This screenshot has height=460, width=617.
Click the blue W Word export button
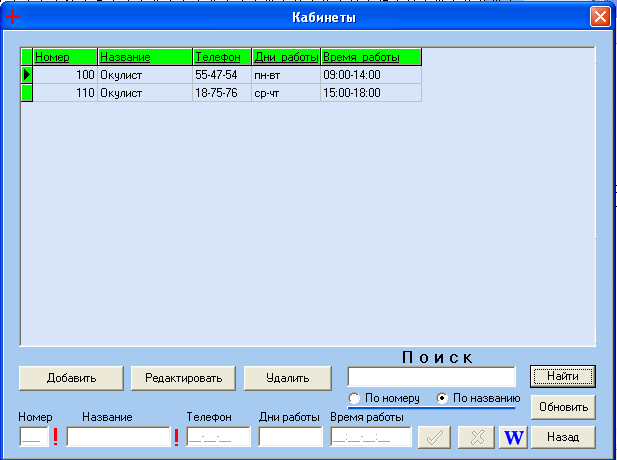(x=514, y=437)
